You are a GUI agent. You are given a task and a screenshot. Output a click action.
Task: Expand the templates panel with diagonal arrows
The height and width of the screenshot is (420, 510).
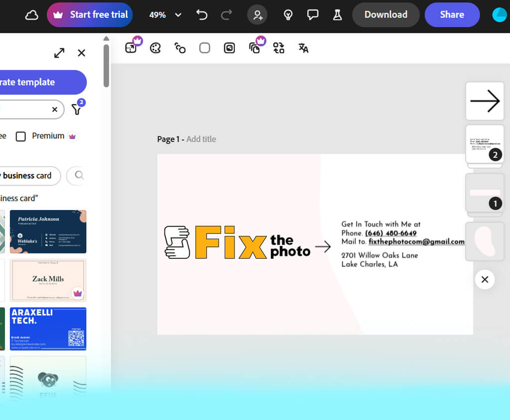pos(59,53)
